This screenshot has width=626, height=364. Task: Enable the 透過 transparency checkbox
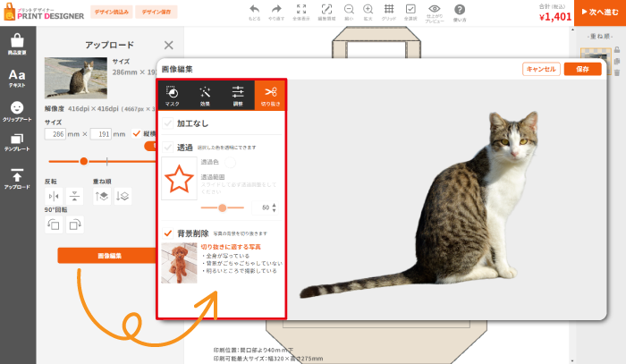pos(168,148)
